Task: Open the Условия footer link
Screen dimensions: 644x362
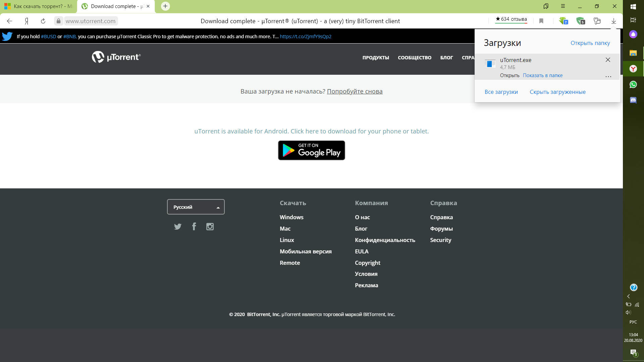Action: coord(366,274)
